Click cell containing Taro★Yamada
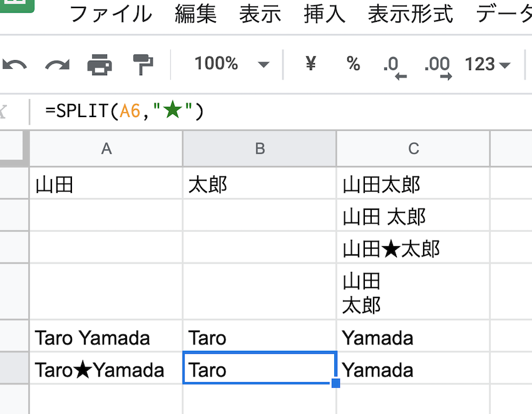 [100, 370]
